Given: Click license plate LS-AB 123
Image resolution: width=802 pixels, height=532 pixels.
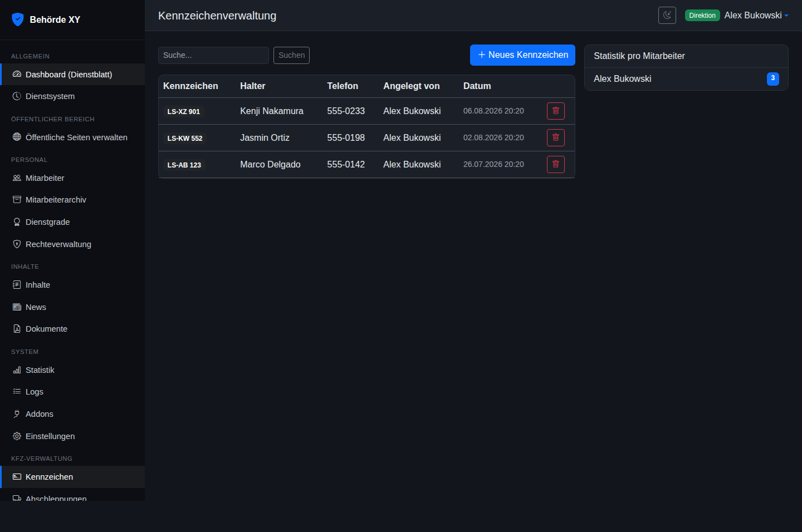Looking at the screenshot, I should tap(184, 165).
